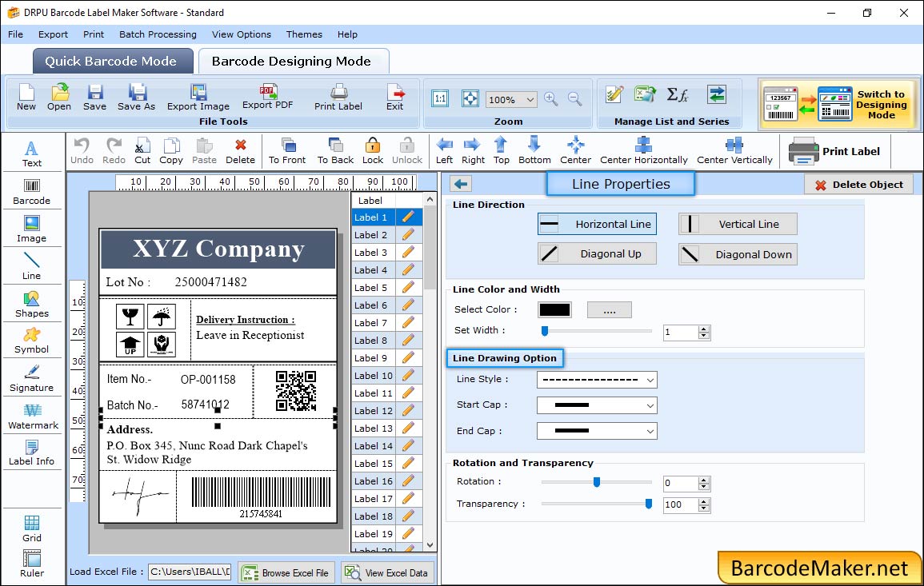The image size is (924, 586).
Task: Select the Watermark tool
Action: 32,417
